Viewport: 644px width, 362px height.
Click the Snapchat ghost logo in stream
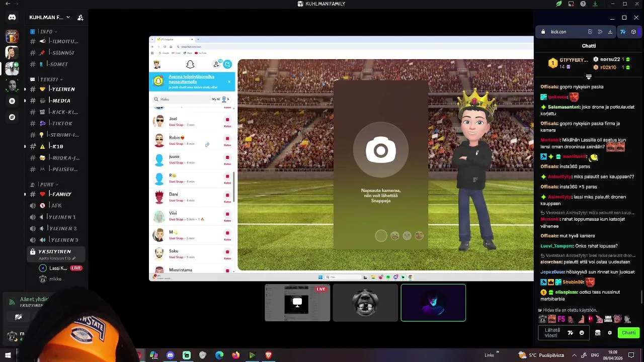coord(190,64)
